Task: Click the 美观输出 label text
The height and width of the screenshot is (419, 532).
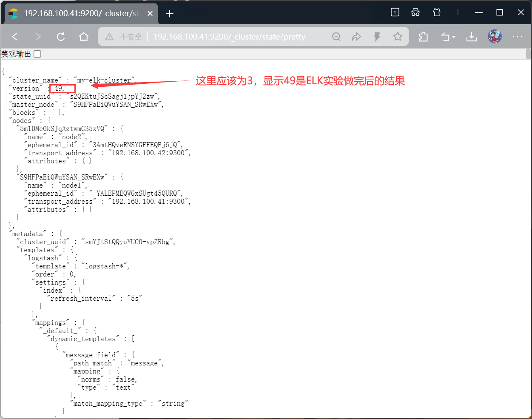Action: 16,54
